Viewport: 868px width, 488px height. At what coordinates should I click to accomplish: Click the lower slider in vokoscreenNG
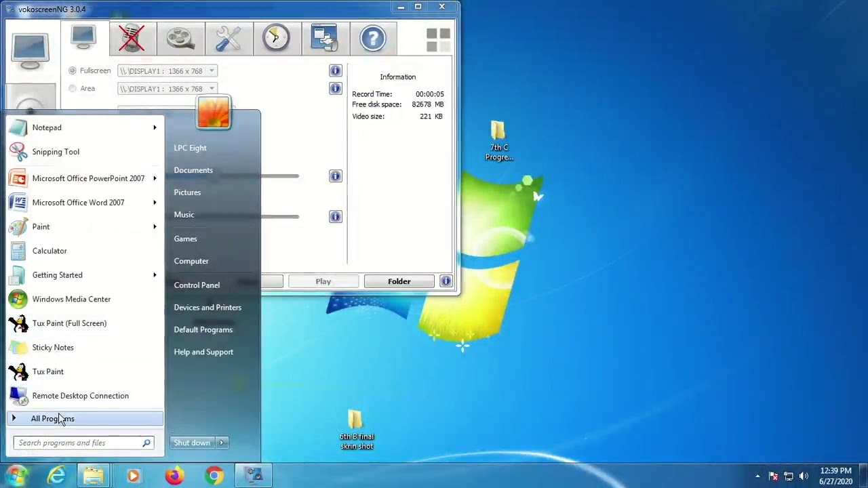pos(279,216)
